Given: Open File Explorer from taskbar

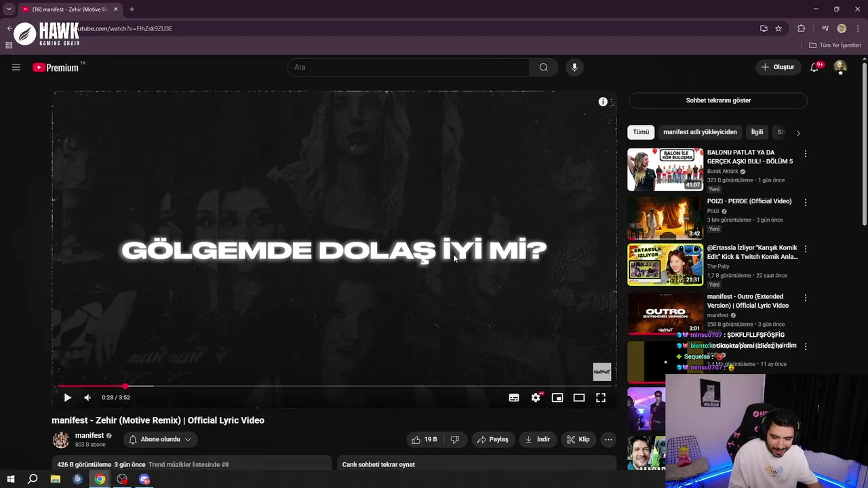Looking at the screenshot, I should pyautogui.click(x=56, y=479).
